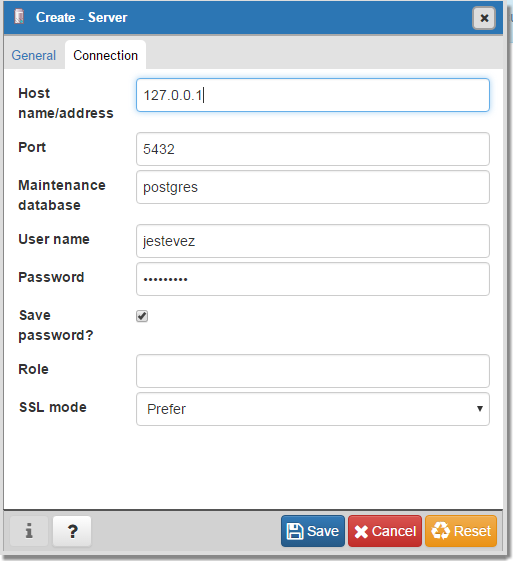The image size is (513, 561).
Task: Close the Create - Server dialog
Action: [x=484, y=18]
